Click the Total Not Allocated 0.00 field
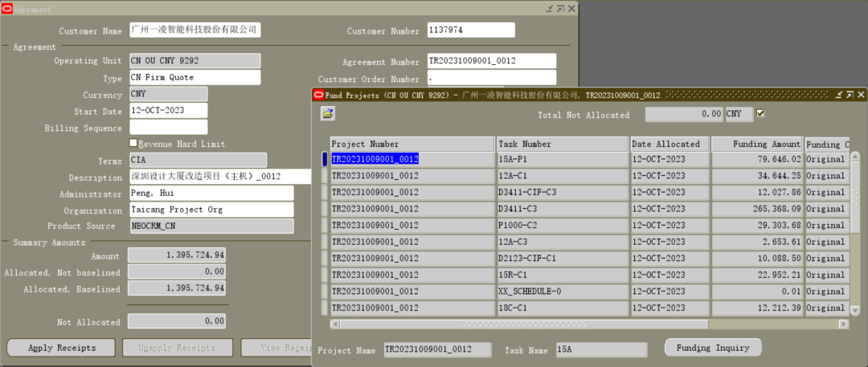 coord(685,115)
